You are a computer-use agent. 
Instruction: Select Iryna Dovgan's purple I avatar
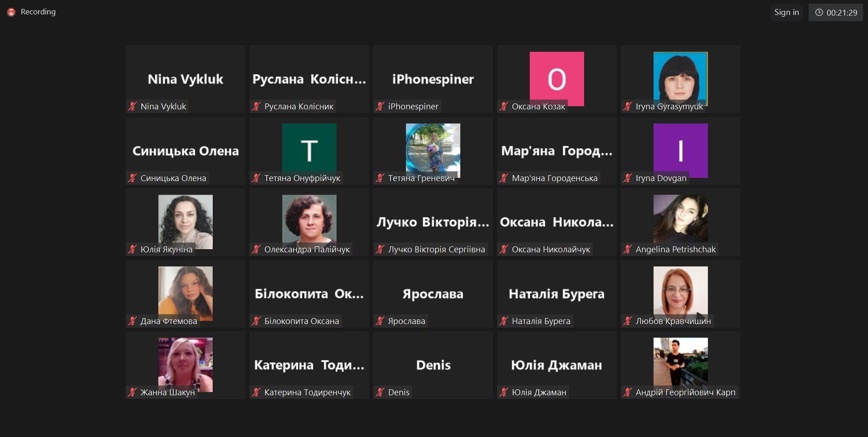680,150
